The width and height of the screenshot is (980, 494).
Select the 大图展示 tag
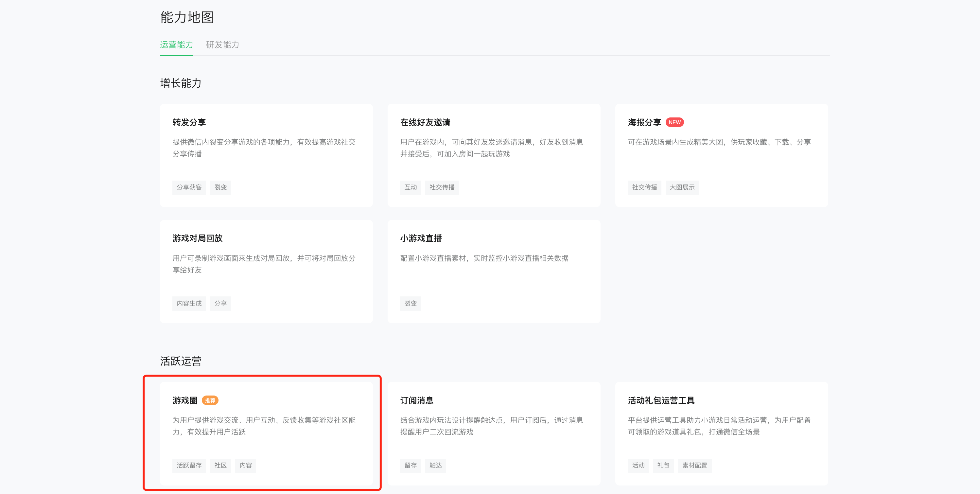682,187
